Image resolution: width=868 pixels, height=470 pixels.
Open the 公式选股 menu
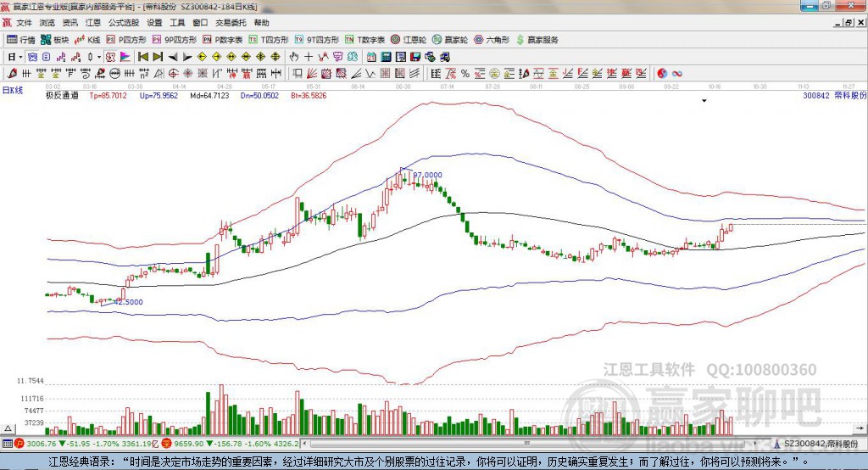click(124, 23)
